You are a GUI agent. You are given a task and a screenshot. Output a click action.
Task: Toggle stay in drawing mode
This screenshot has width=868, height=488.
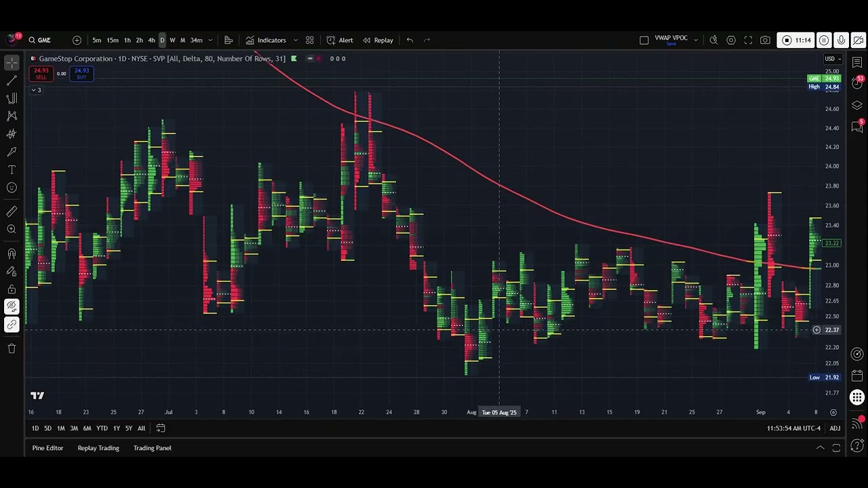point(12,271)
